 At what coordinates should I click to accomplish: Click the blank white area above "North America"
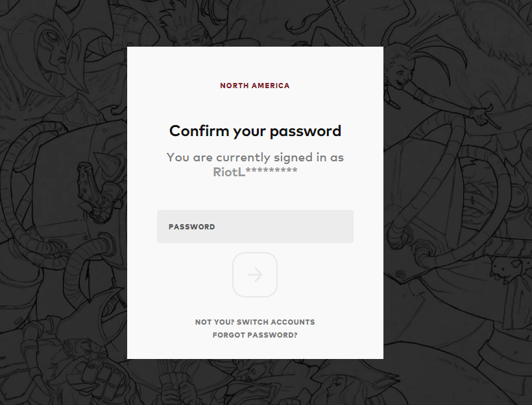pyautogui.click(x=255, y=64)
